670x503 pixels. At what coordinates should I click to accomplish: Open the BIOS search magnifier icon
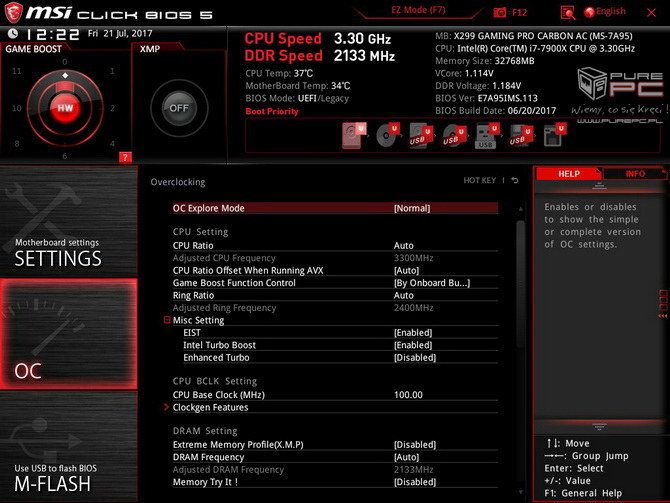click(x=567, y=12)
